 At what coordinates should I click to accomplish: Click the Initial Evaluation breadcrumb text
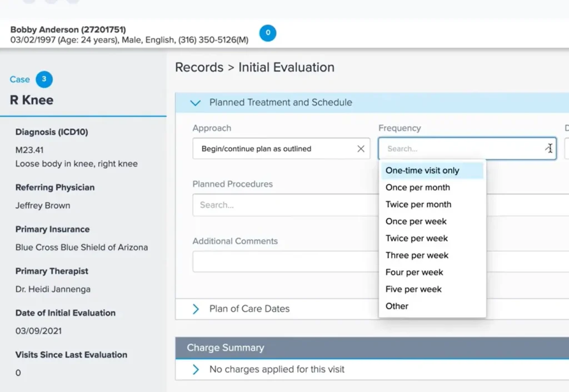[286, 67]
